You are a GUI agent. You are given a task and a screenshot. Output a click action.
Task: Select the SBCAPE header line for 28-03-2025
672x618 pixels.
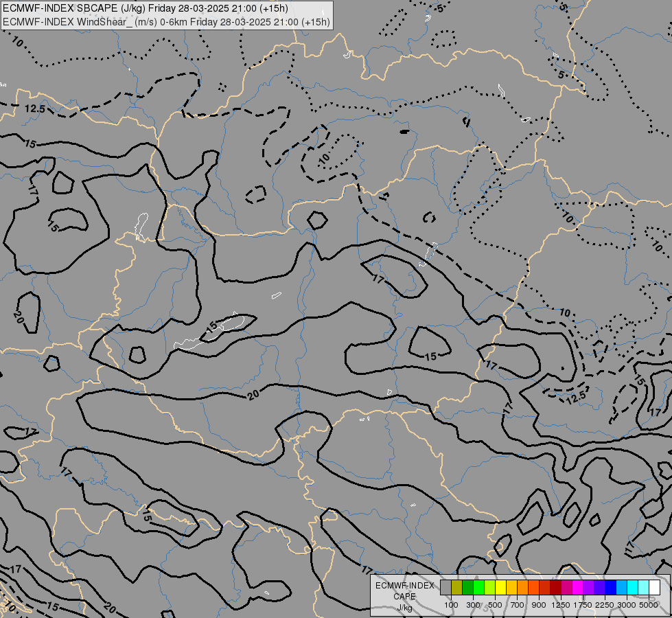146,8
